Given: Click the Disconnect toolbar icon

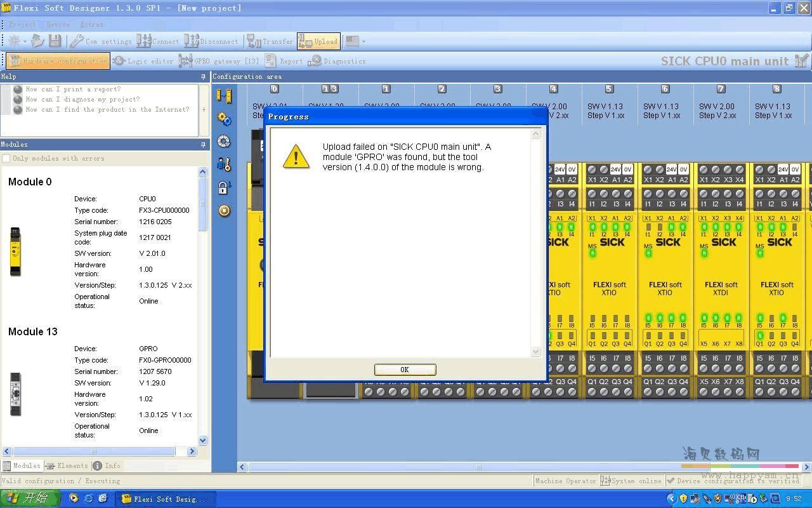Looking at the screenshot, I should tap(192, 41).
